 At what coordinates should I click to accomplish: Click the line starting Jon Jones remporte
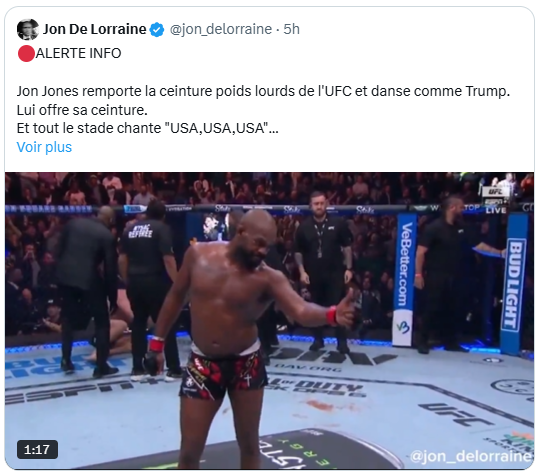click(263, 92)
